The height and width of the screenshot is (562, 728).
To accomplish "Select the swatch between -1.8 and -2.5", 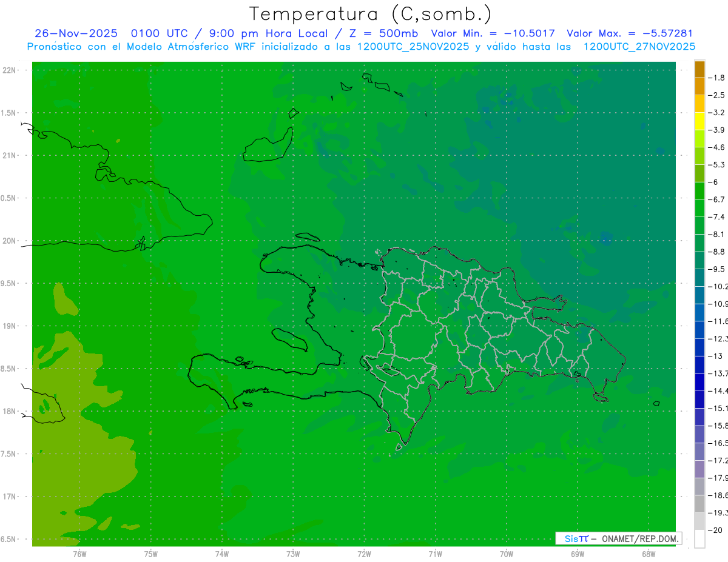I will click(x=699, y=87).
